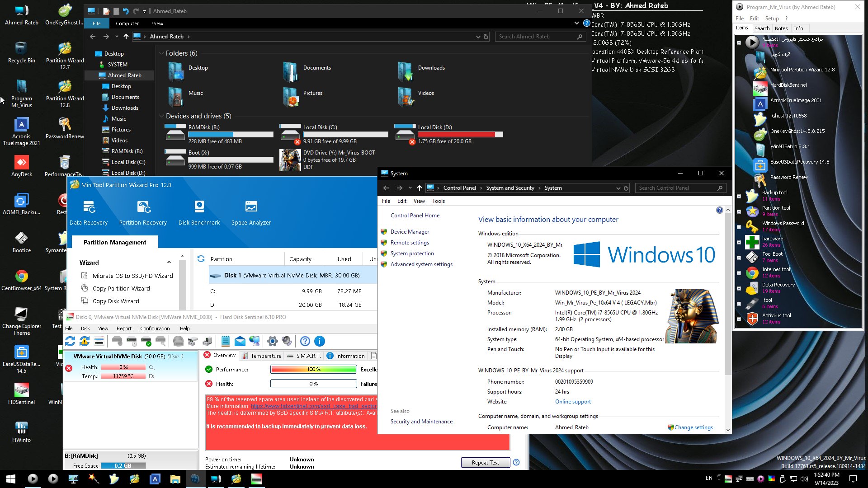Click the question mark help icon in Hard Disk Sentinel

(305, 341)
